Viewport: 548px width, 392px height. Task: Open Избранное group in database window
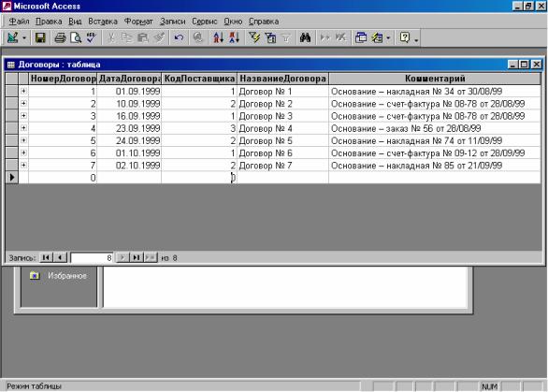coord(58,276)
